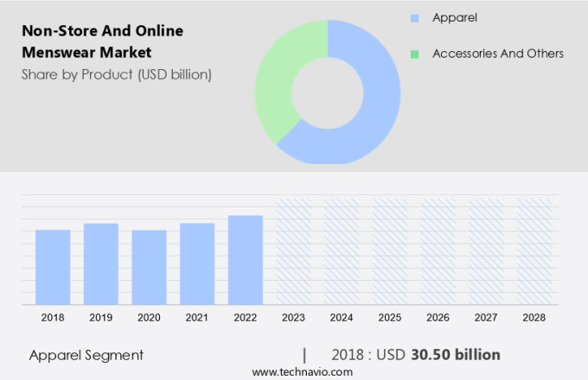Select the Apparel legend label

click(x=455, y=17)
